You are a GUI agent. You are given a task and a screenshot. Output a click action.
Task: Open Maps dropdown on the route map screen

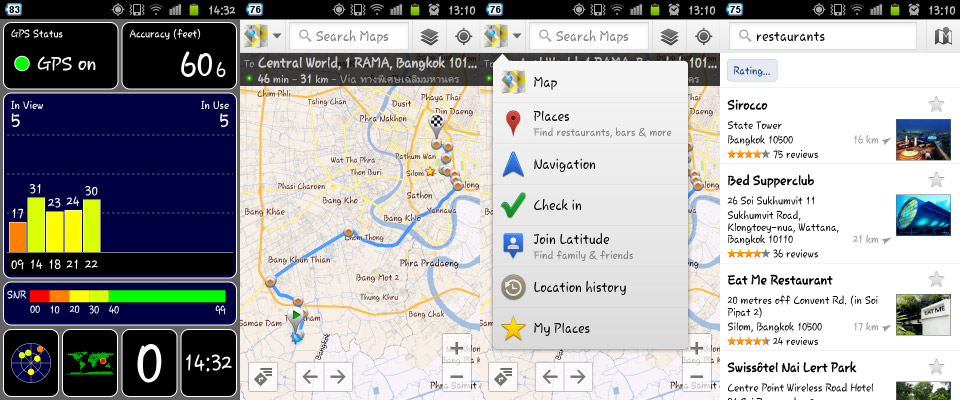click(263, 36)
